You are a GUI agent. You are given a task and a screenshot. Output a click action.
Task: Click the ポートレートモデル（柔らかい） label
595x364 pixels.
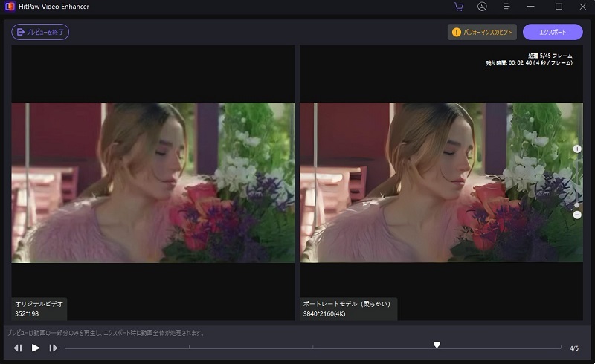(x=347, y=304)
